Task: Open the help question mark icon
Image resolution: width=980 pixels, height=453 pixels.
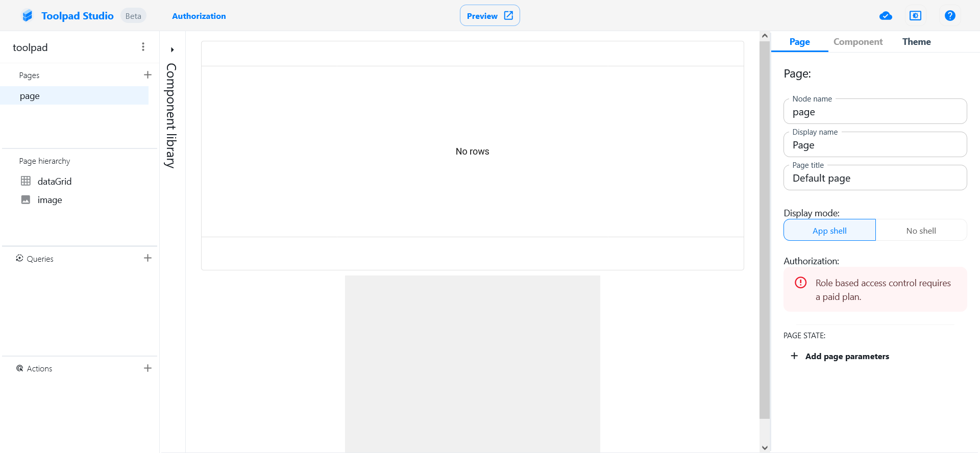Action: pos(950,16)
